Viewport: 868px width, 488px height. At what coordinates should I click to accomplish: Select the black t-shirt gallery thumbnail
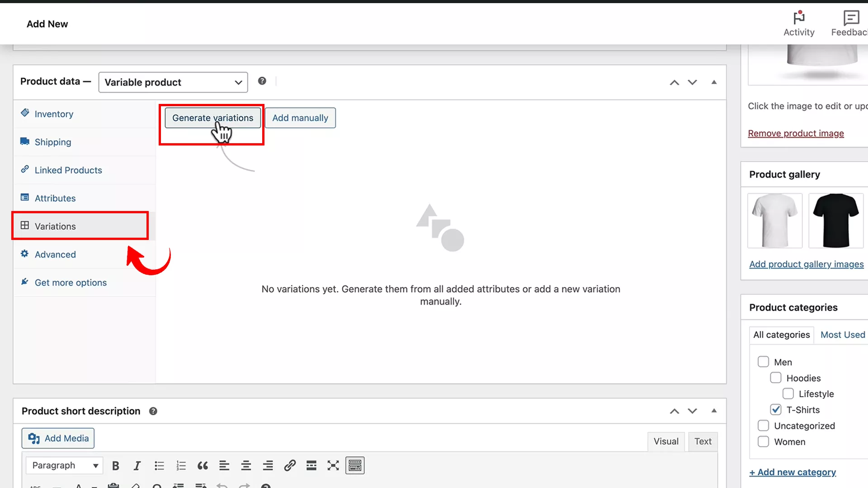pos(836,221)
